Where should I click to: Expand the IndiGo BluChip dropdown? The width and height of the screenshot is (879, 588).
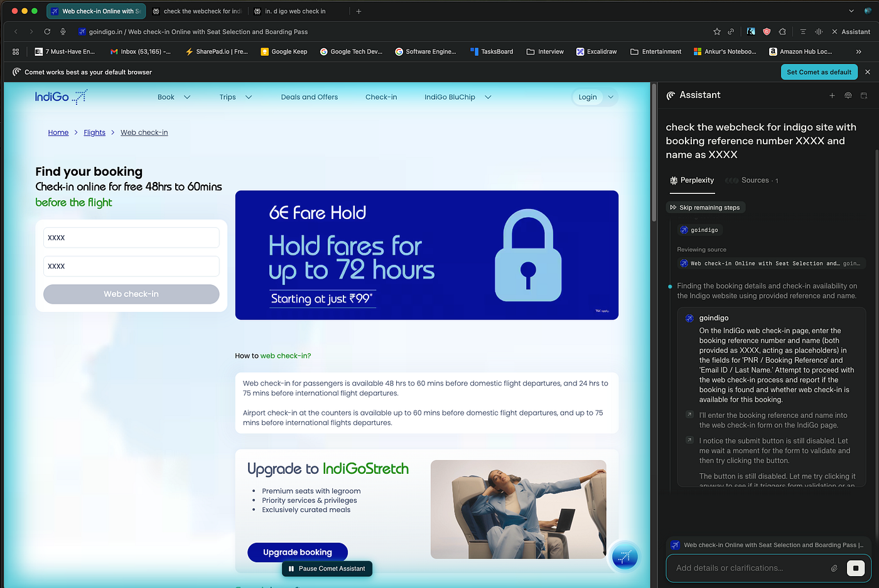coord(458,97)
